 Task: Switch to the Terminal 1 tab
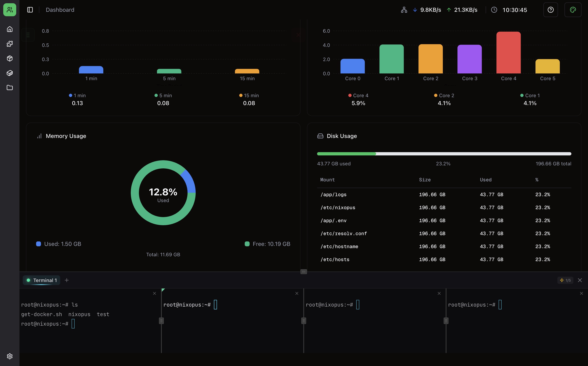click(x=41, y=280)
